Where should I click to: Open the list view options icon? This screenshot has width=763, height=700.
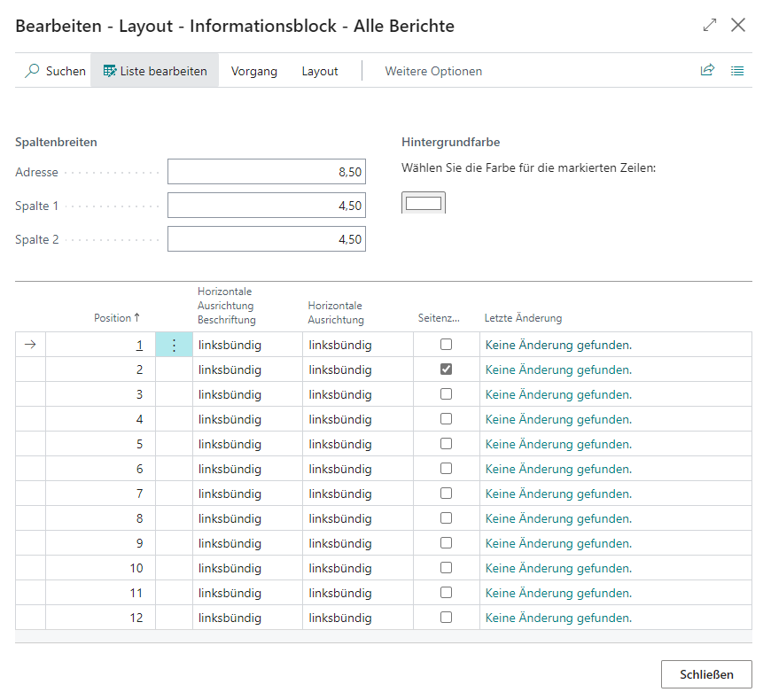(x=737, y=71)
